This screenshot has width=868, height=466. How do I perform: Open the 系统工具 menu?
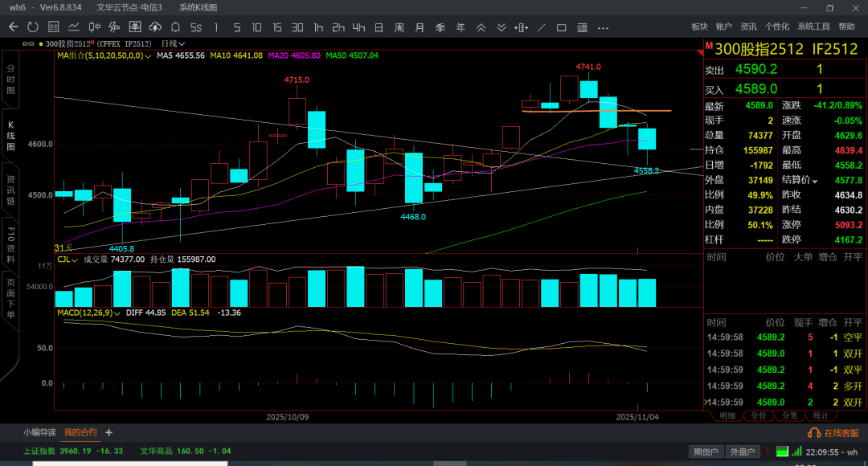click(813, 27)
